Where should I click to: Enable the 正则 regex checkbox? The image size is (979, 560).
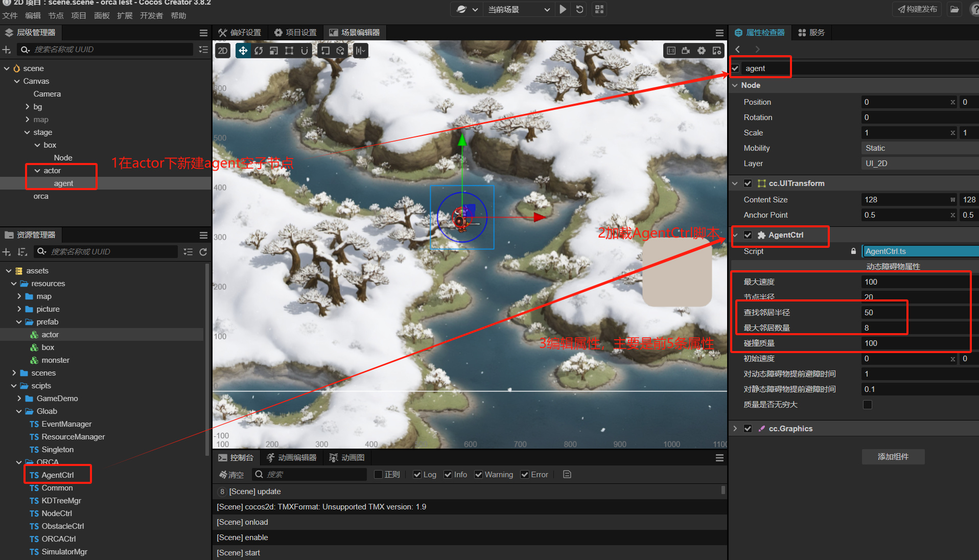(379, 475)
